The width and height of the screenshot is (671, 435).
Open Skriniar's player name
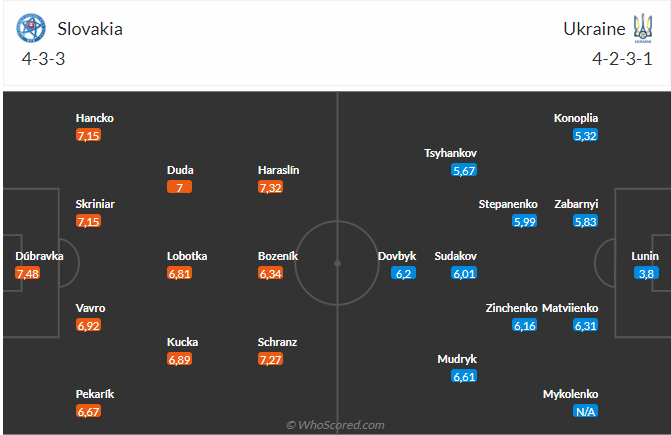coord(96,204)
